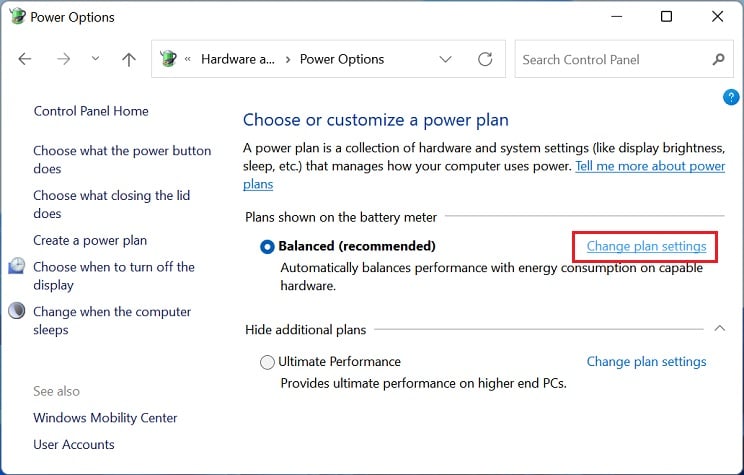Open Windows Mobility Center link

coord(105,418)
